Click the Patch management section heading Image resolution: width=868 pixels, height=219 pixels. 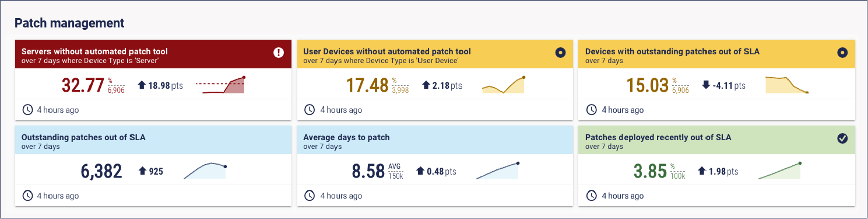tap(69, 23)
